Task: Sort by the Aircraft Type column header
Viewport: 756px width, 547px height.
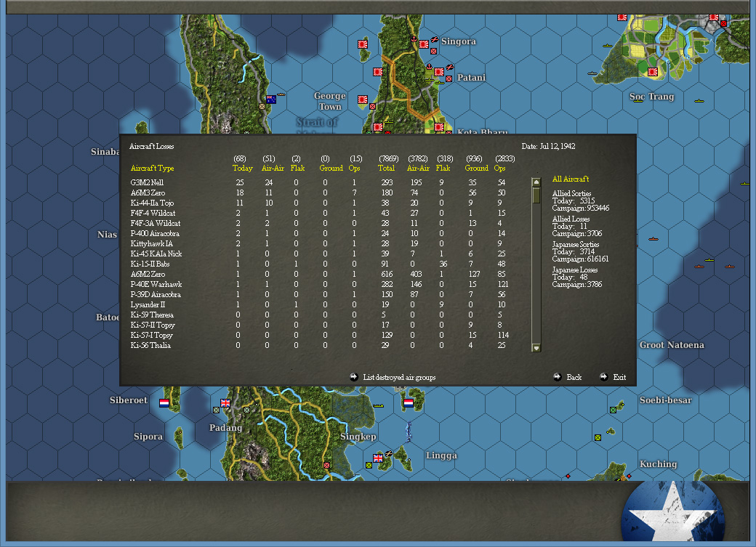Action: pyautogui.click(x=152, y=169)
